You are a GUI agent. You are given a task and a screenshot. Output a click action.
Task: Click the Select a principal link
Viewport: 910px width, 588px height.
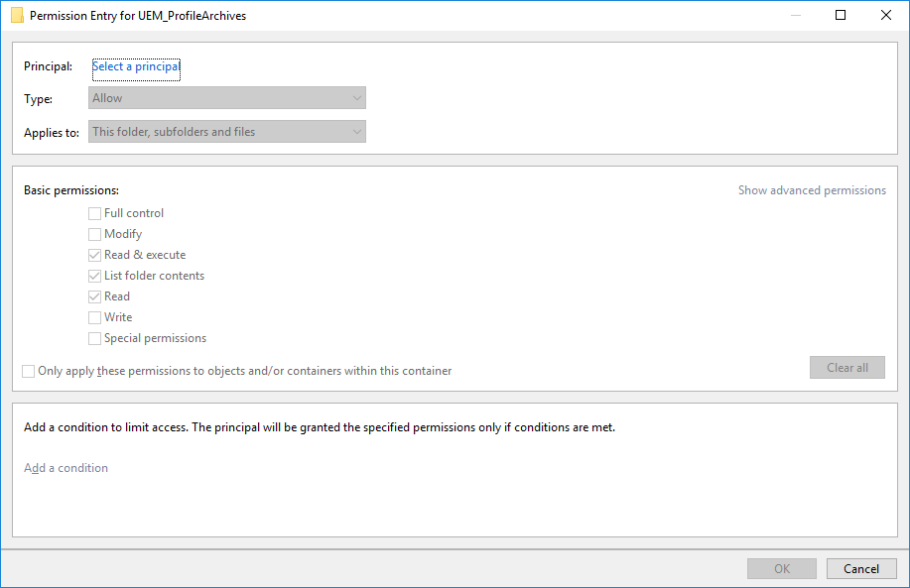tap(136, 66)
